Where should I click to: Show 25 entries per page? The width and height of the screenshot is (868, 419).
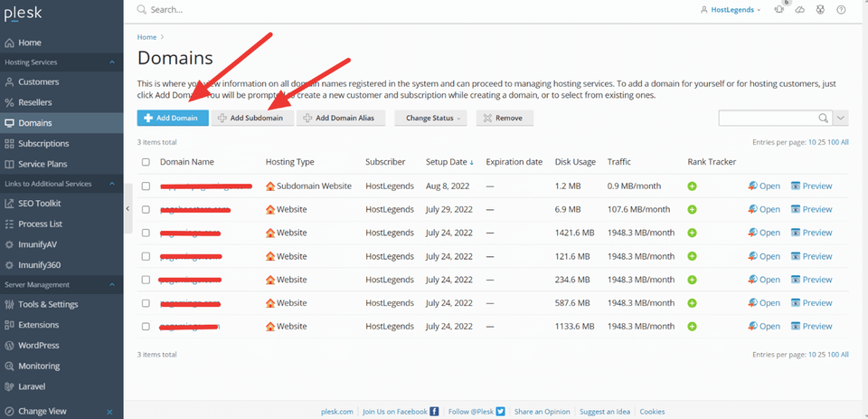(x=822, y=142)
